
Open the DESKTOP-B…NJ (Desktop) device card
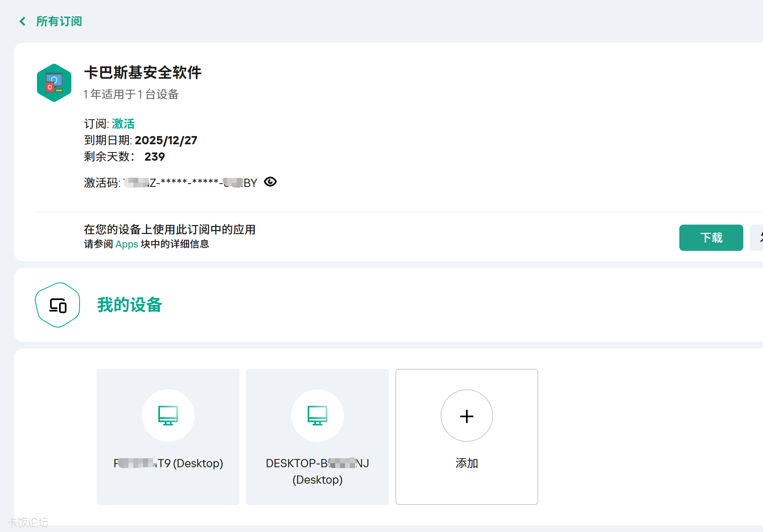318,437
